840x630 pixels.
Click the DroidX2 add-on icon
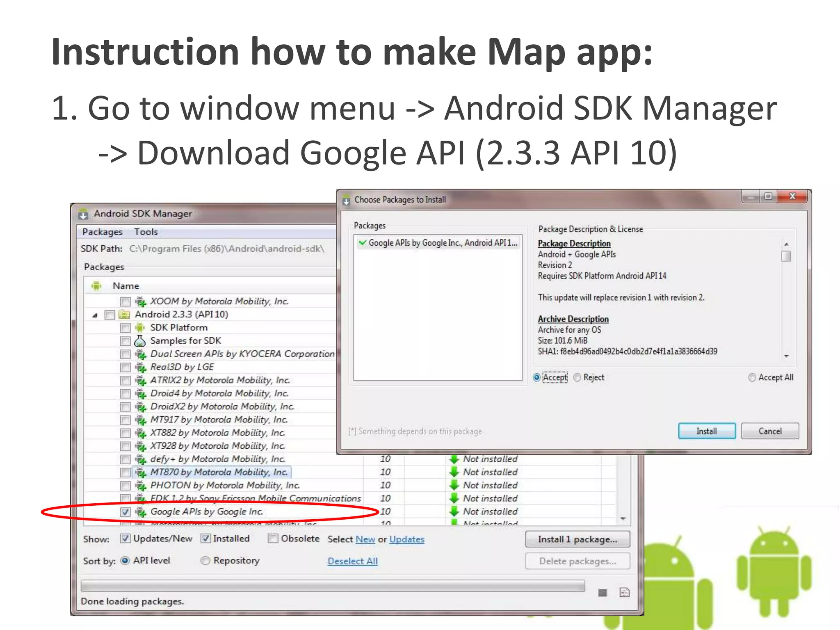[x=141, y=407]
